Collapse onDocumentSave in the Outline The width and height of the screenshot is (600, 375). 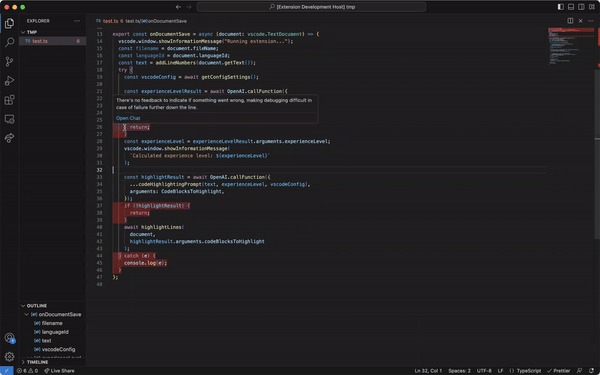click(26, 315)
